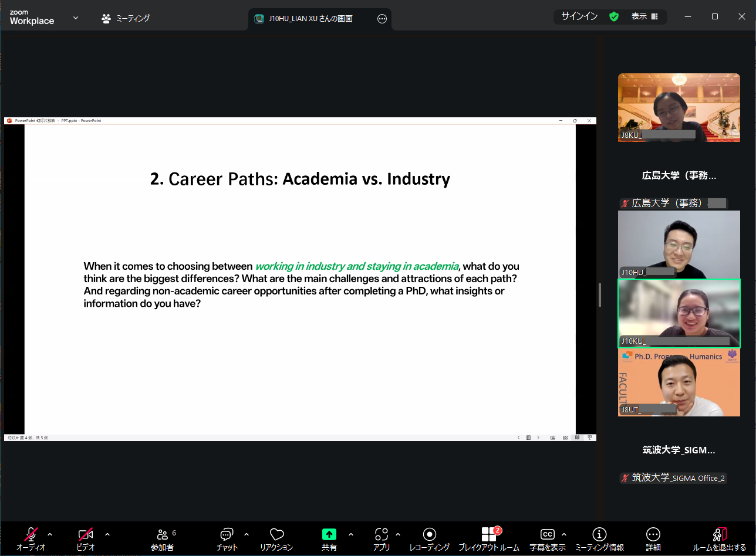Unmute microphone with the オーディオ button

click(x=31, y=535)
